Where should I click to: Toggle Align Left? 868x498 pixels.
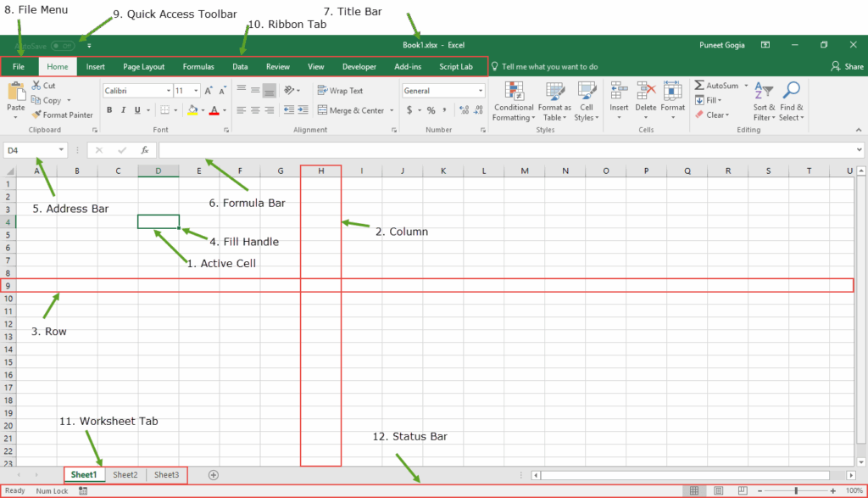242,110
